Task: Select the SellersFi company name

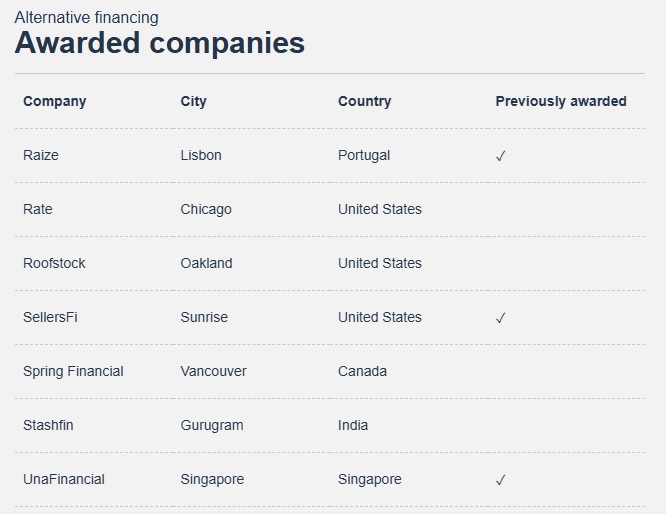Action: (x=50, y=317)
